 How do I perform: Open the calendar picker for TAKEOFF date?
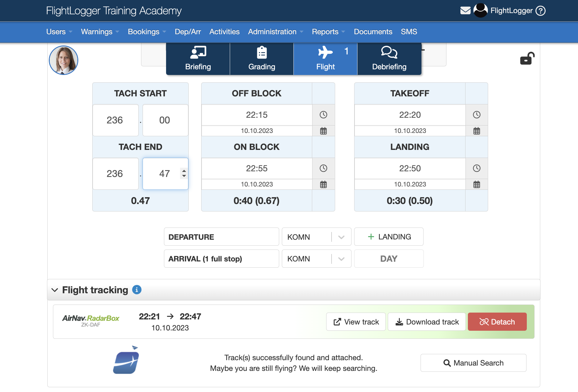477,131
